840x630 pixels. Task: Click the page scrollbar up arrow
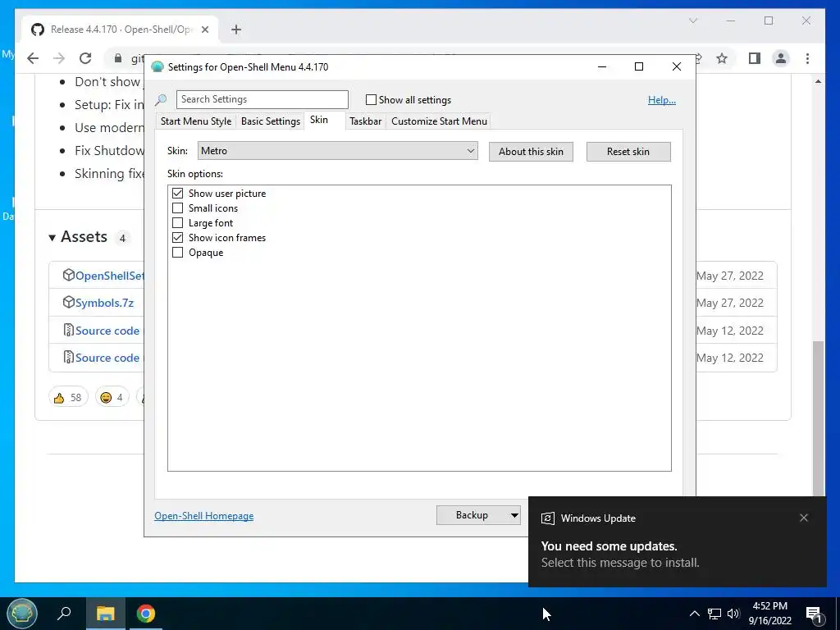pos(818,81)
